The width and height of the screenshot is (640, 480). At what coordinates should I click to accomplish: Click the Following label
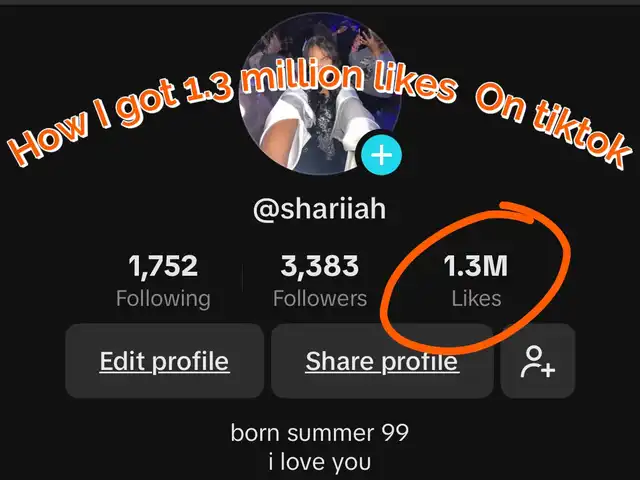(x=163, y=299)
